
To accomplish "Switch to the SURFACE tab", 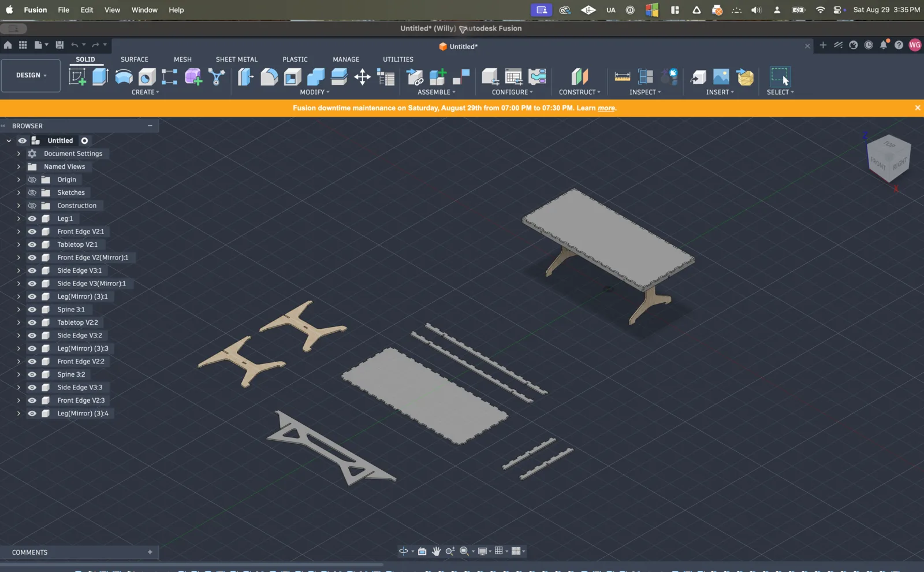I will [x=135, y=60].
